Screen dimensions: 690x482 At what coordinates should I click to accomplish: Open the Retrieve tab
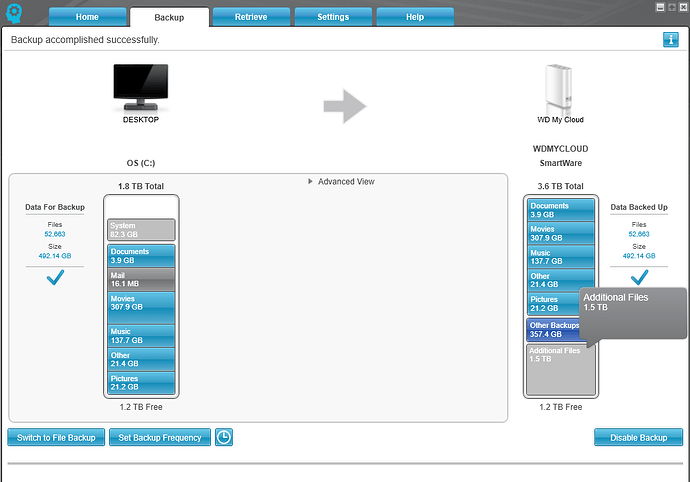click(x=251, y=17)
